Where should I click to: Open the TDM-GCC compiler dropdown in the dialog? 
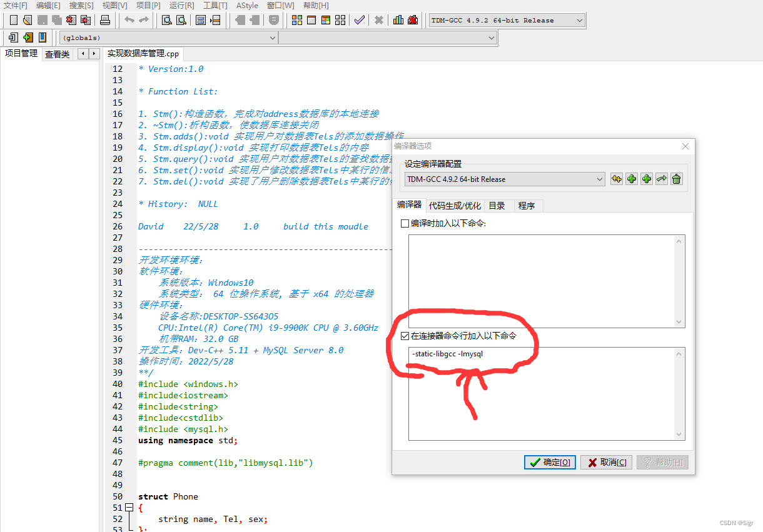pyautogui.click(x=599, y=179)
